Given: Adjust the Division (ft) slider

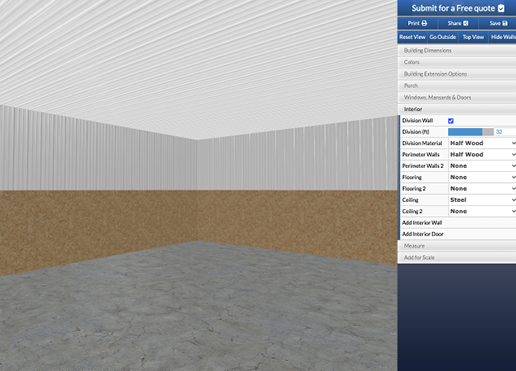Looking at the screenshot, I should pyautogui.click(x=471, y=132).
